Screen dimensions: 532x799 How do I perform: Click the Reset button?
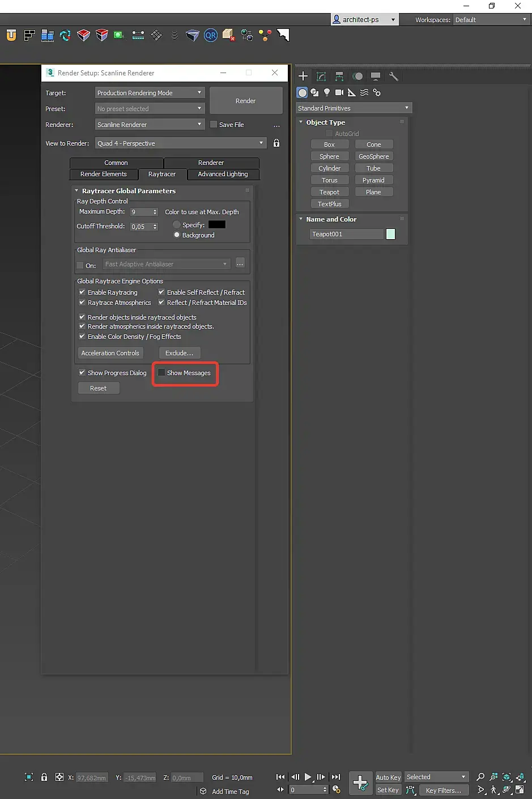coord(99,388)
